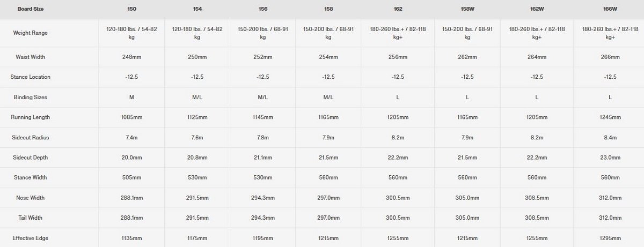Select the Sidecut Depth row label
This screenshot has height=247, width=644.
31,158
